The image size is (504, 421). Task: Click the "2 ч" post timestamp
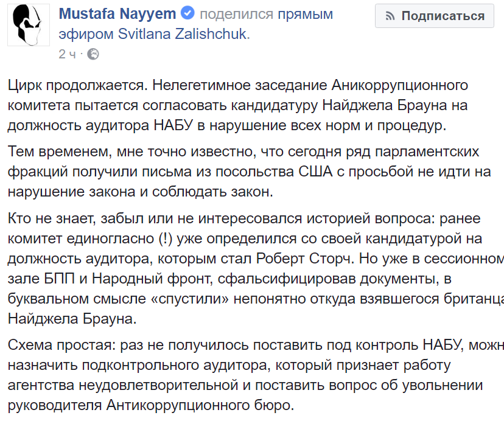click(67, 54)
